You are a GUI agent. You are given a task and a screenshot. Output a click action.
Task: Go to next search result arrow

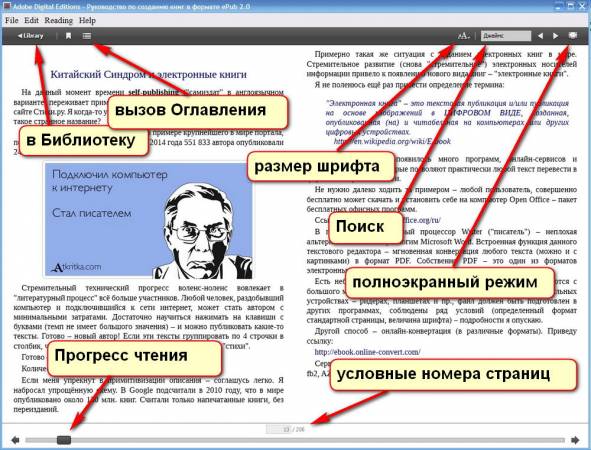coord(555,36)
